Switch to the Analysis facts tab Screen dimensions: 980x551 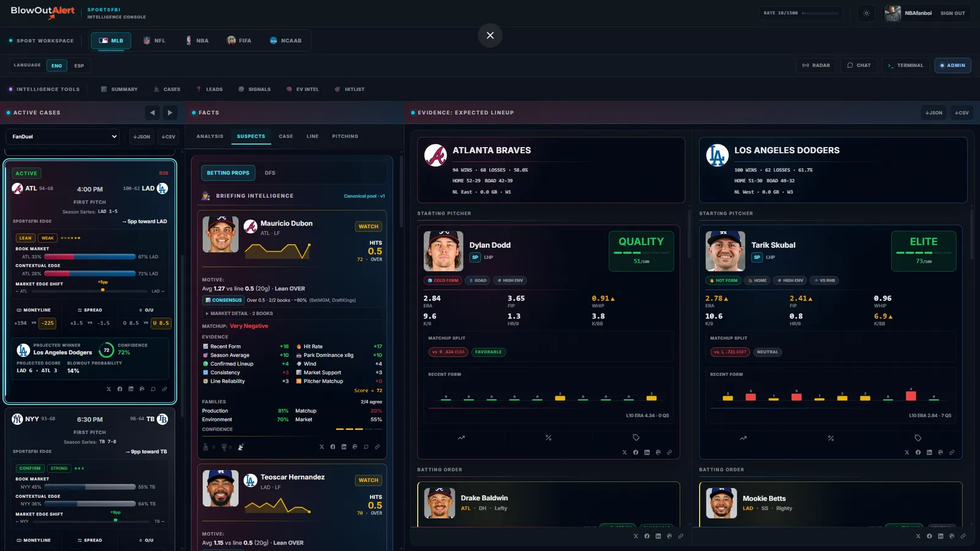pos(210,137)
